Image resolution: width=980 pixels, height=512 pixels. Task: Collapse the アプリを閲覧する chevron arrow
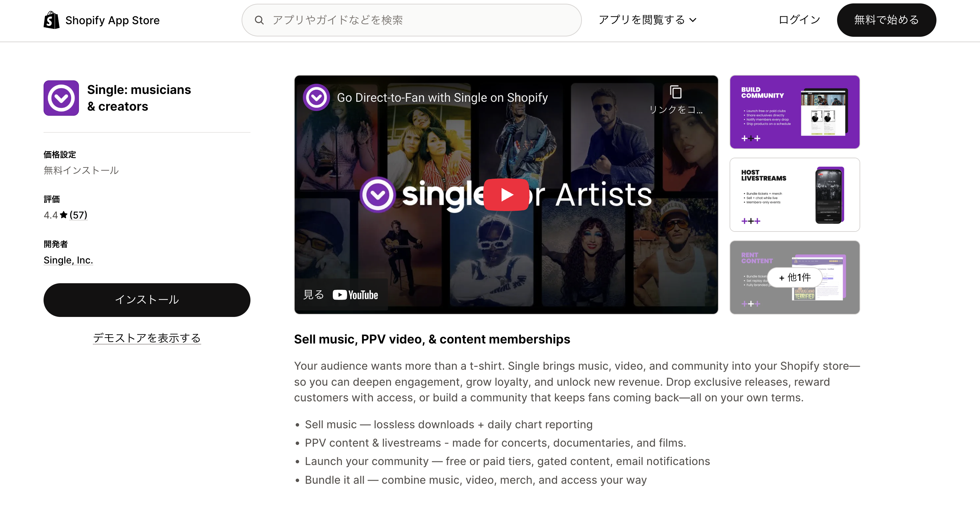click(694, 20)
